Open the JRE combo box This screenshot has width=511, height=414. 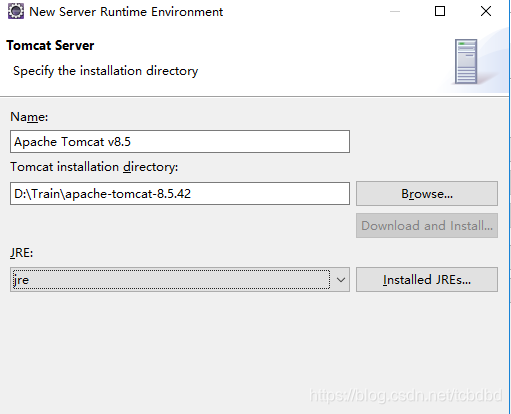pos(180,279)
